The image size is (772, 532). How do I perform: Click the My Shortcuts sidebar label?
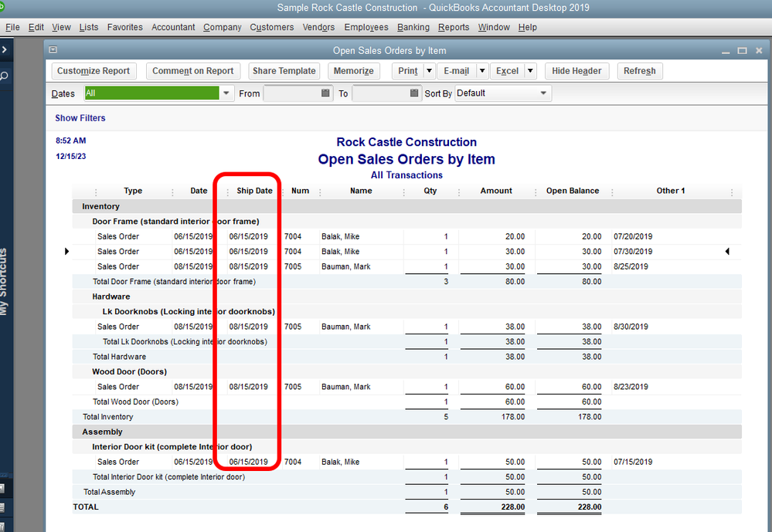(x=4, y=282)
